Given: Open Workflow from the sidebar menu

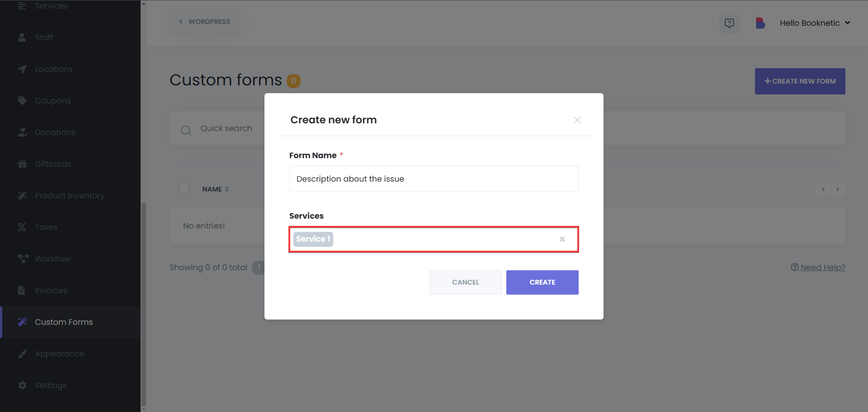Looking at the screenshot, I should point(53,259).
